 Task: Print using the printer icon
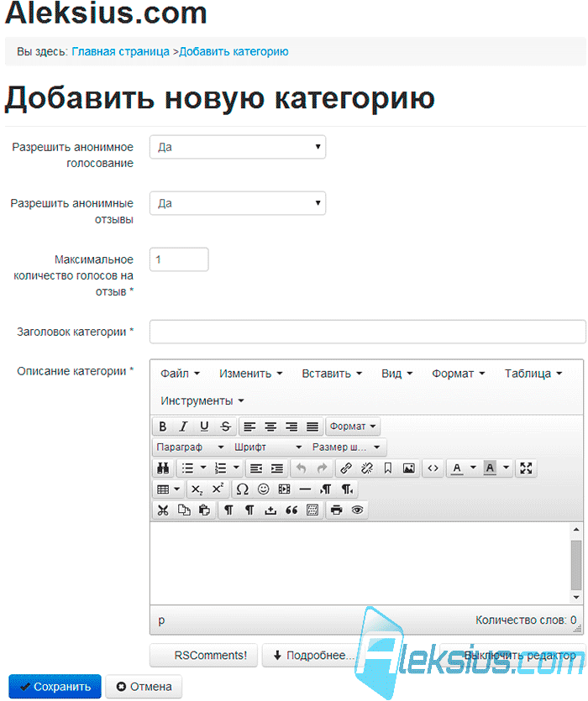point(337,510)
